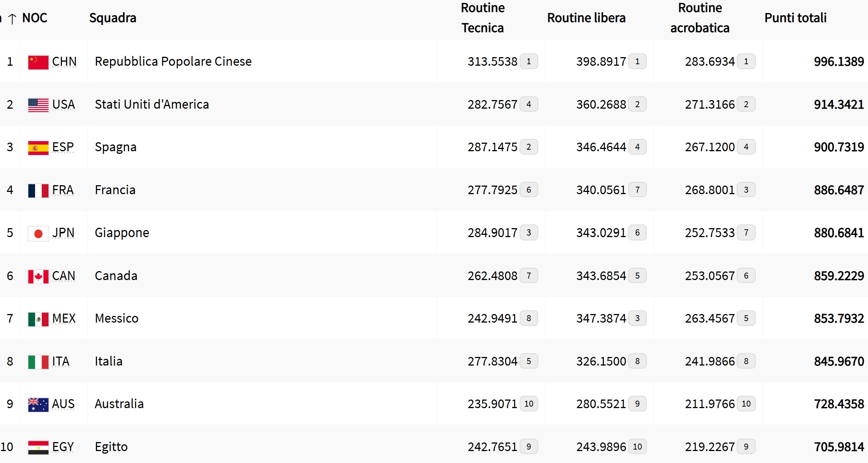The width and height of the screenshot is (868, 463).
Task: Sort by Routine acrobatica column header
Action: (699, 18)
